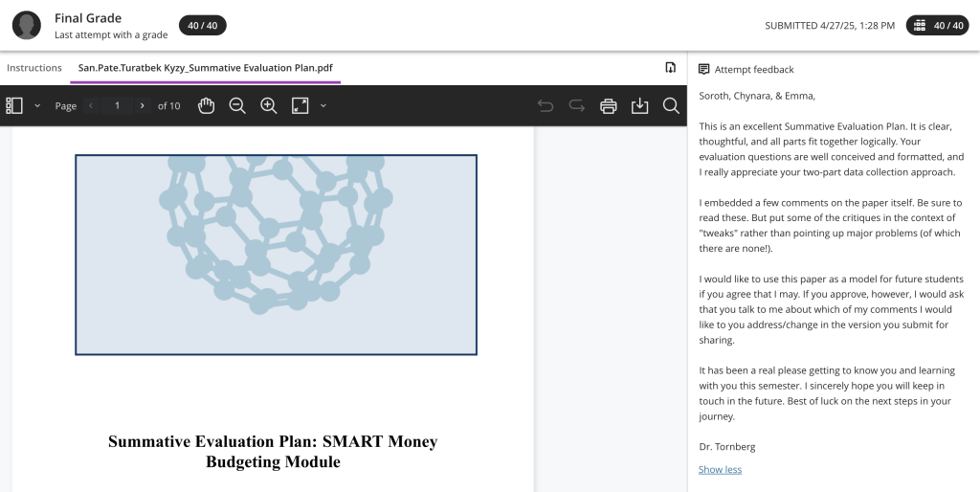Open the sidebar view options dropdown
Screen dimensions: 980x492
pos(37,105)
